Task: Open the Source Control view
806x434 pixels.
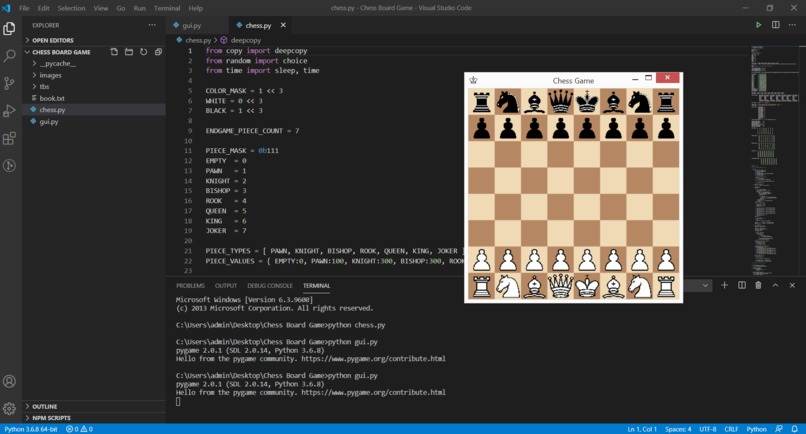Action: pos(9,83)
